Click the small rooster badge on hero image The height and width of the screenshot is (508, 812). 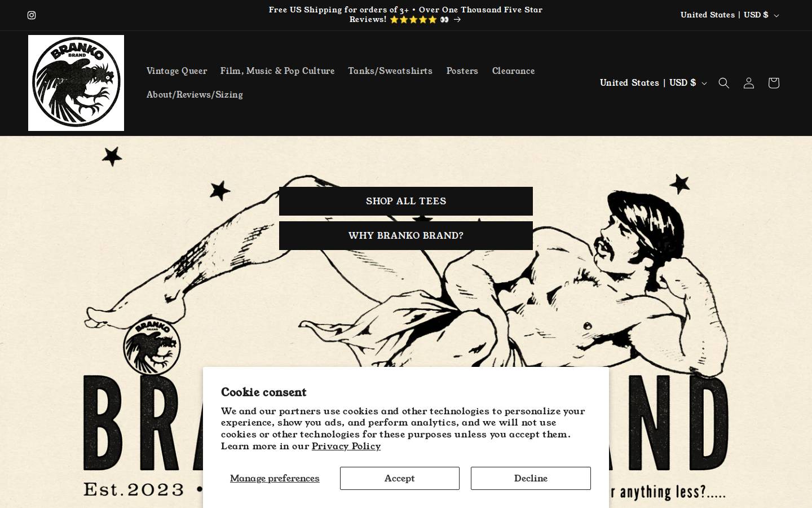click(152, 346)
